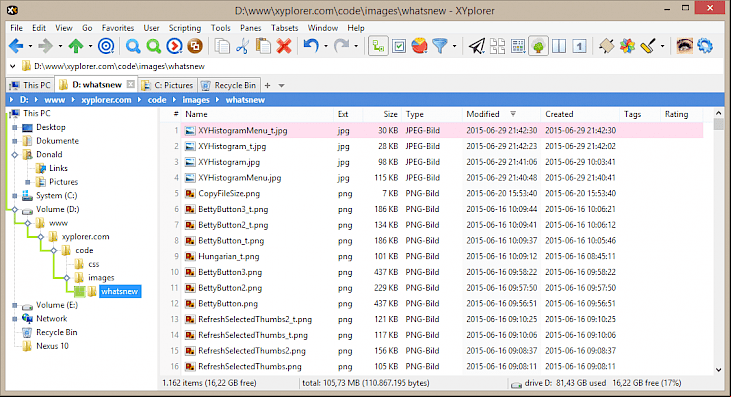
Task: Open Find Files with blue magnifier
Action: click(133, 46)
